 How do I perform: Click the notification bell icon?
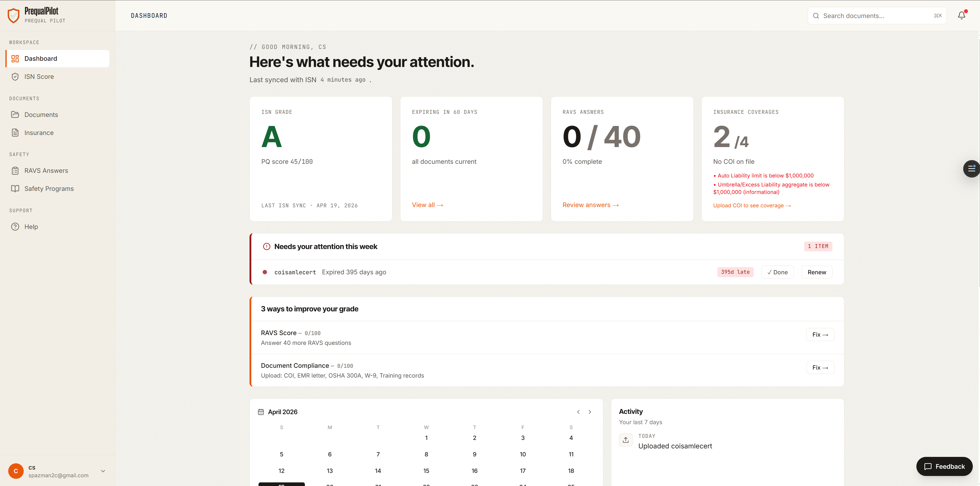pos(961,16)
